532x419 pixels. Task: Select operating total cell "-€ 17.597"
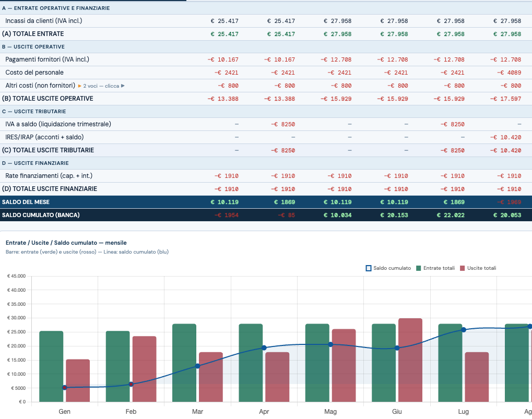505,99
